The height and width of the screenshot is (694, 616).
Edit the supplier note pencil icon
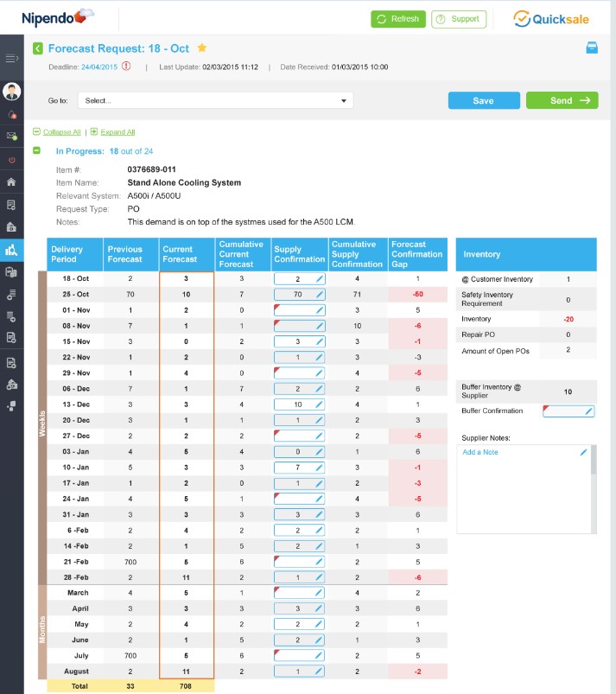coord(583,452)
